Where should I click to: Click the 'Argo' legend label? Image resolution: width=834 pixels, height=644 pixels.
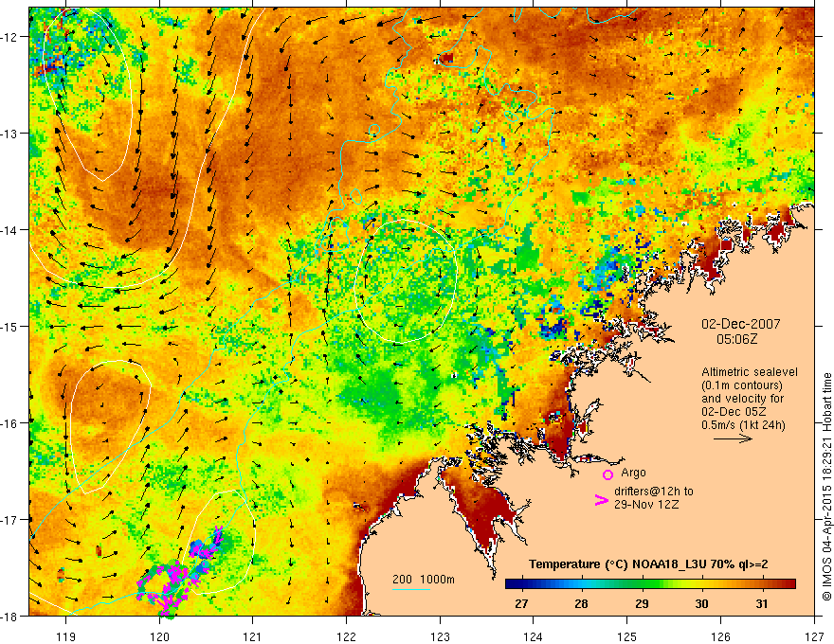(633, 473)
